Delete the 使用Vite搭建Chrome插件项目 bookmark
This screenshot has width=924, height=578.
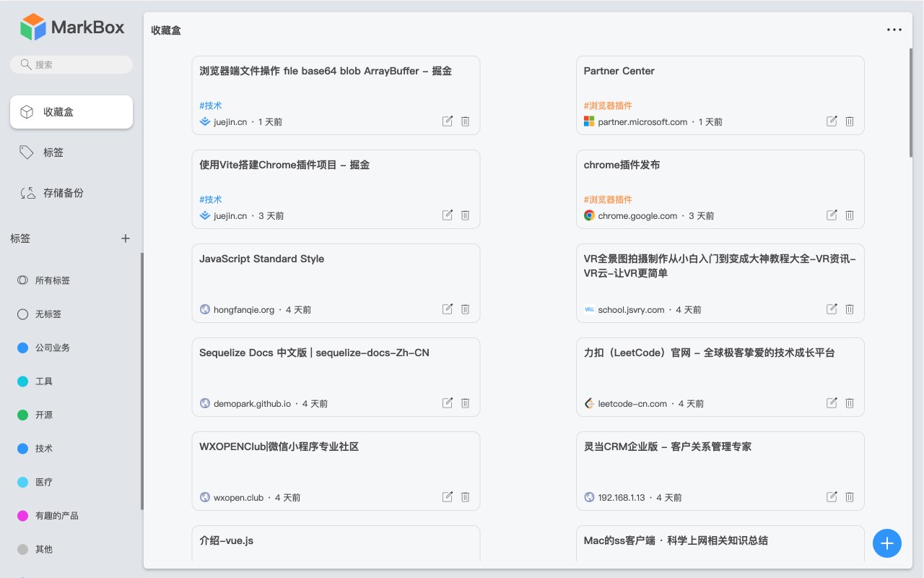[465, 215]
